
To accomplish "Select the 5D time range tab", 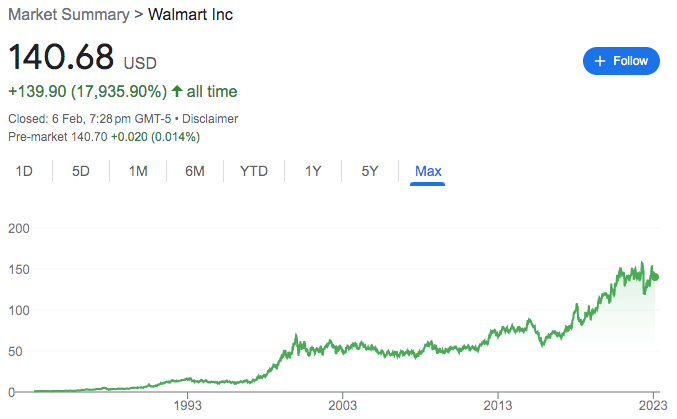I will [81, 171].
